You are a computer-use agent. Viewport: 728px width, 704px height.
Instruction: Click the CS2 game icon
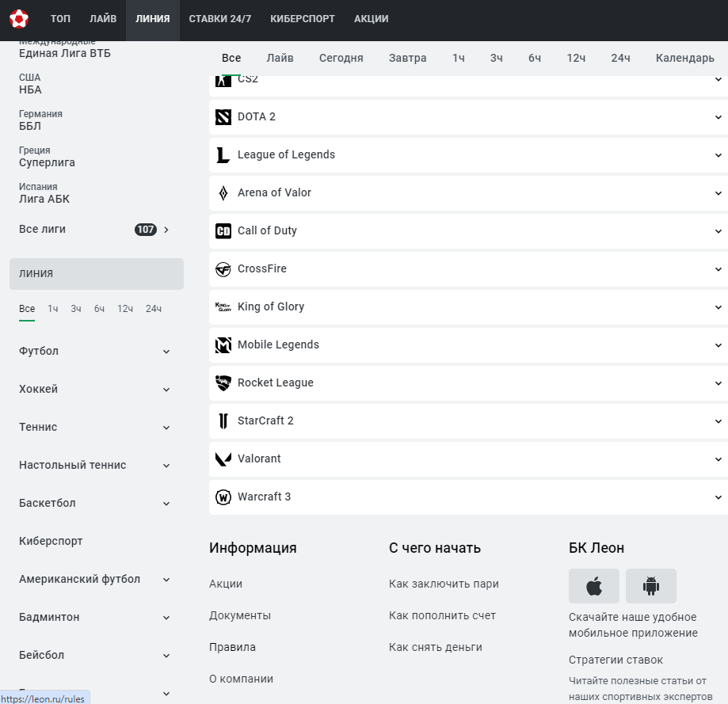pyautogui.click(x=223, y=82)
